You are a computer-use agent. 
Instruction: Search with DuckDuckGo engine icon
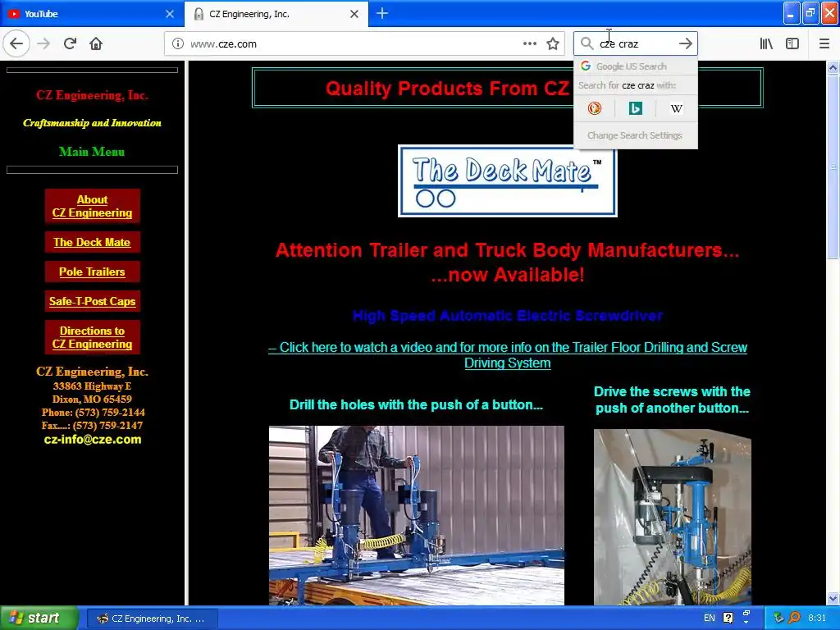pyautogui.click(x=594, y=109)
